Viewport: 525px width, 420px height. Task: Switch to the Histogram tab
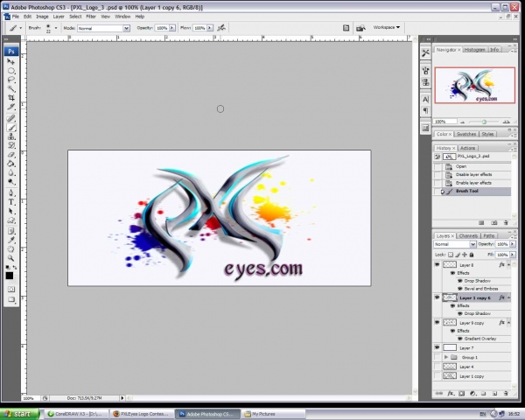coord(474,50)
